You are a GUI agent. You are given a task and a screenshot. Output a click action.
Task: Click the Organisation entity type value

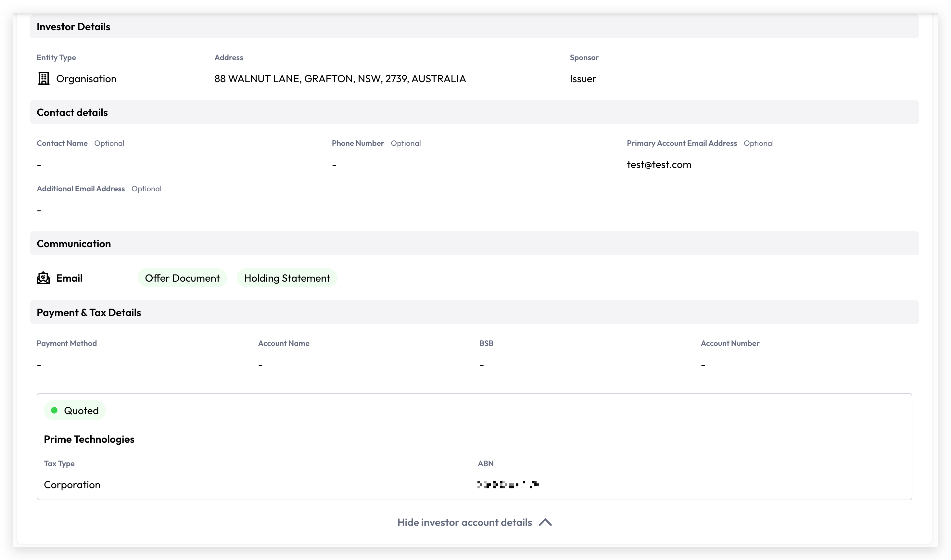tap(86, 79)
